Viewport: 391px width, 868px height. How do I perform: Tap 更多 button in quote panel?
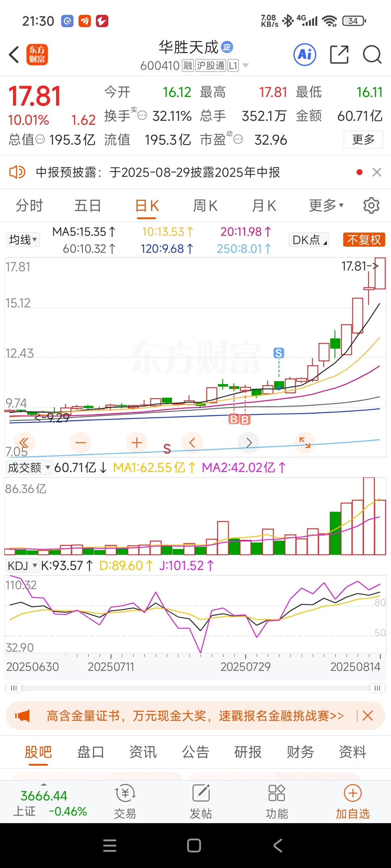(363, 140)
